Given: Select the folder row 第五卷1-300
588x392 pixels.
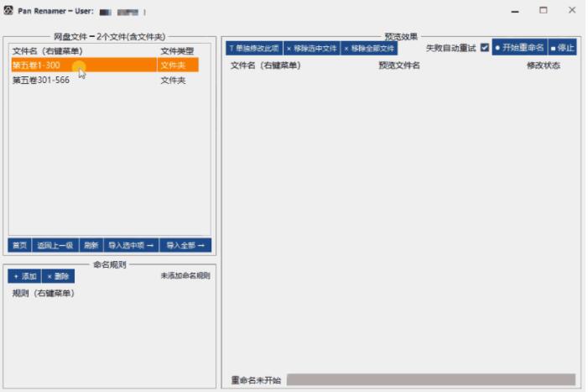Looking at the screenshot, I should [105, 65].
